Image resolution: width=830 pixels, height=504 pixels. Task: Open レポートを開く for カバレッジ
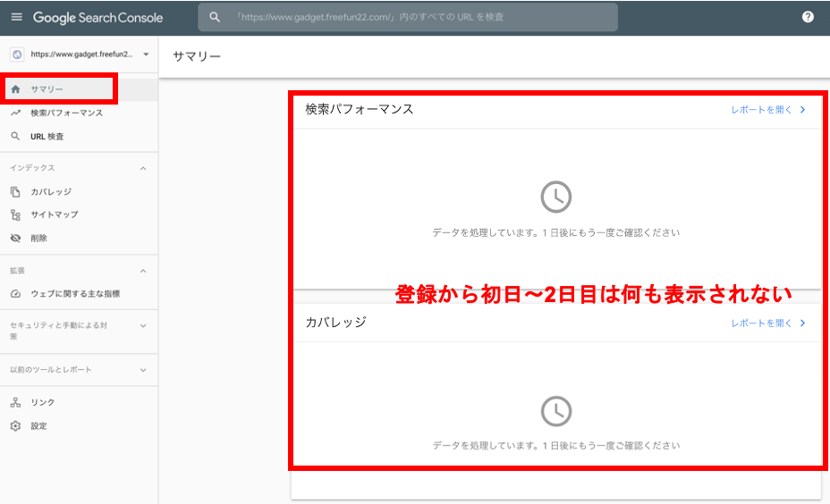click(x=762, y=323)
